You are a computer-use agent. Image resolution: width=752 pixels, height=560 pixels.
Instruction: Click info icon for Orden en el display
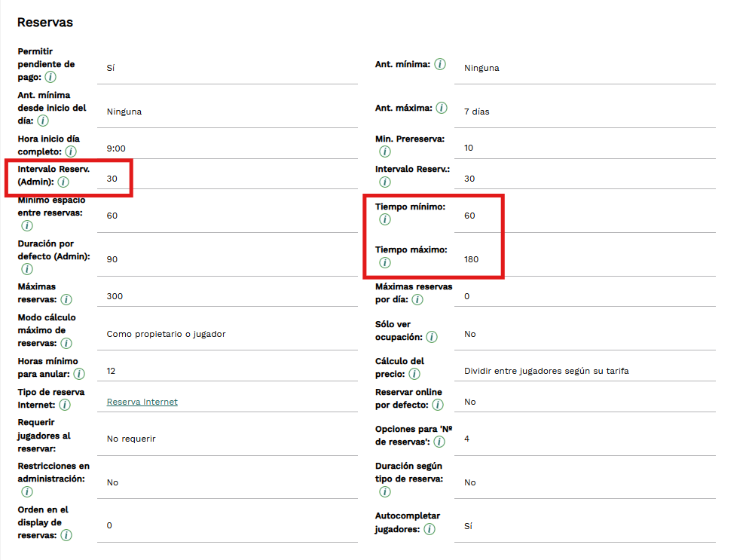(66, 535)
